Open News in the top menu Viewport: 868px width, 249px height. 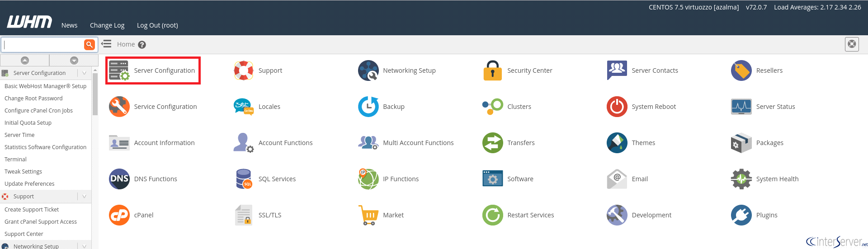[70, 25]
